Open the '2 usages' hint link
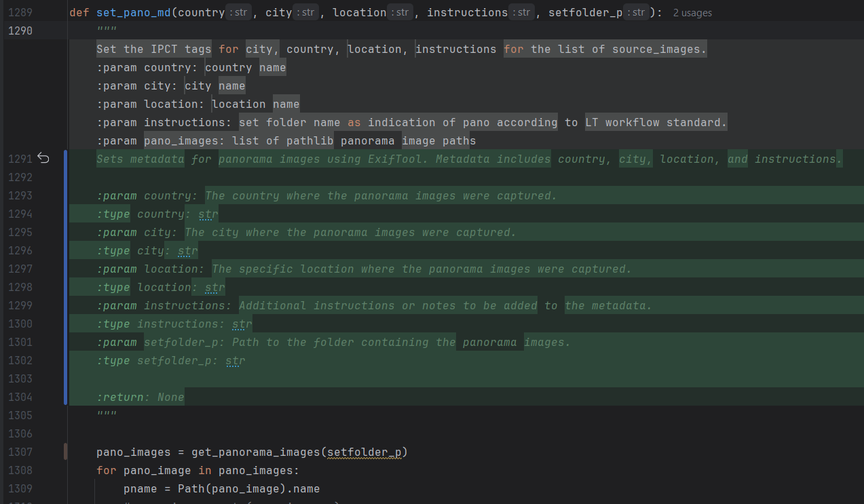Viewport: 864px width, 504px height. tap(692, 13)
